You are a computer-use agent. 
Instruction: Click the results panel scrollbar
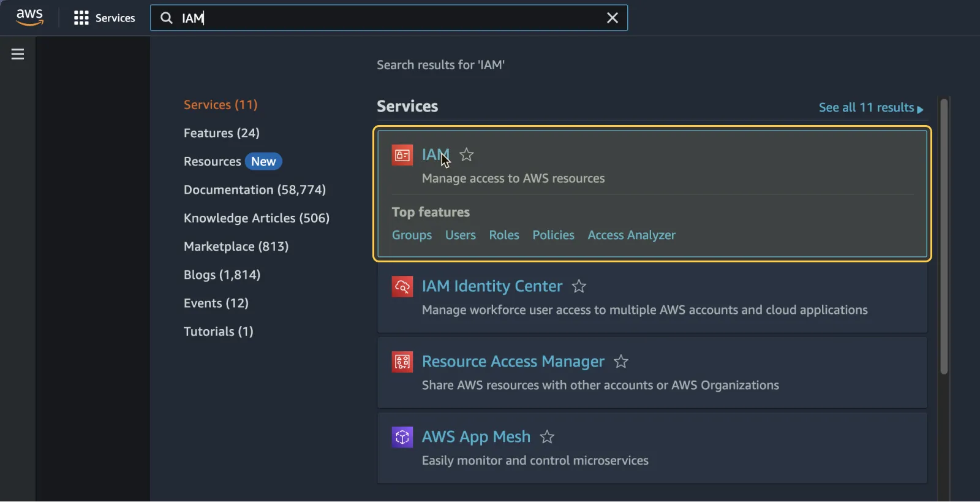(x=944, y=237)
